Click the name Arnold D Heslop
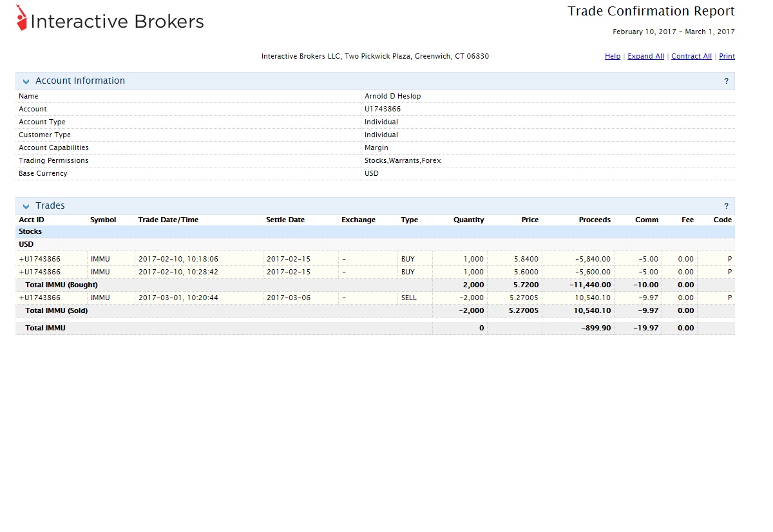This screenshot has width=773, height=532. point(392,96)
